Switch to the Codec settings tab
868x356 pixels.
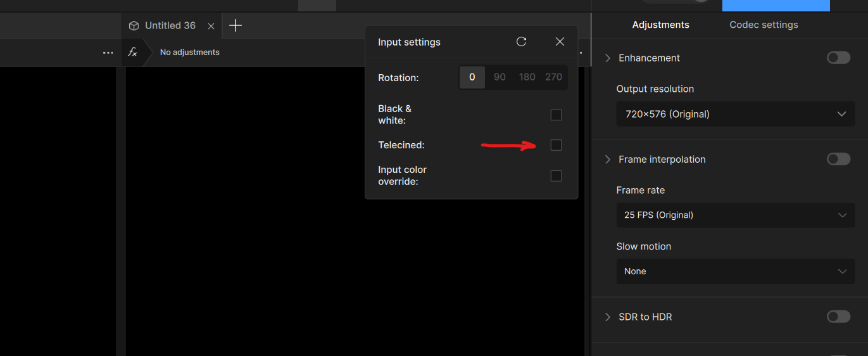tap(764, 25)
